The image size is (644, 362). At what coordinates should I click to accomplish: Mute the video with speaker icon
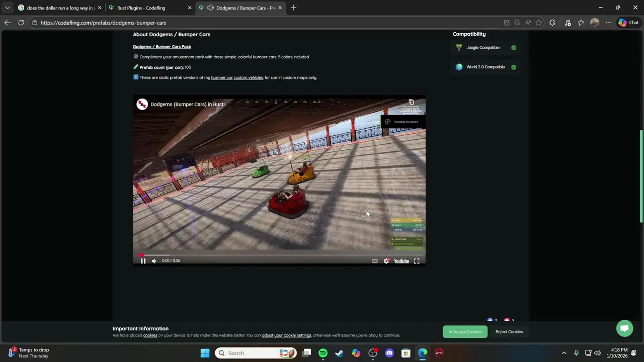pos(154,260)
